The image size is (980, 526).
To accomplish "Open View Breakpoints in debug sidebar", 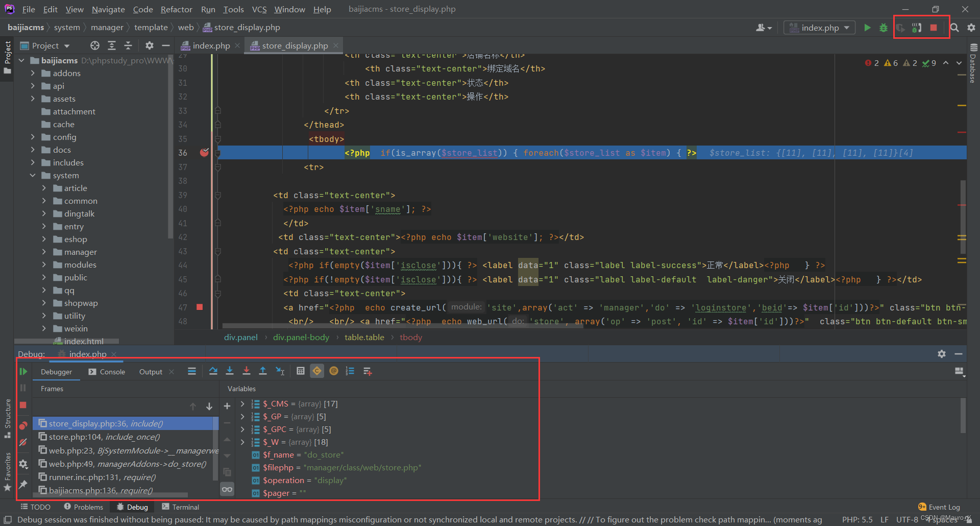I will [23, 425].
